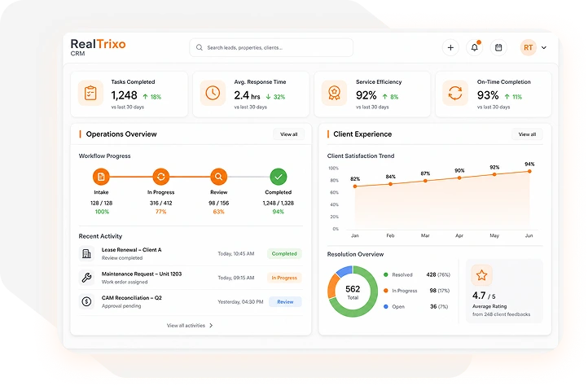Select the In Progress workflow step icon
The width and height of the screenshot is (588, 386).
pos(161,177)
